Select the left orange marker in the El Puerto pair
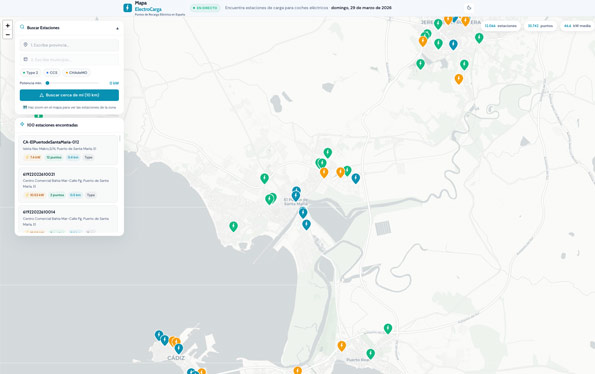This screenshot has height=374, width=595. (324, 172)
